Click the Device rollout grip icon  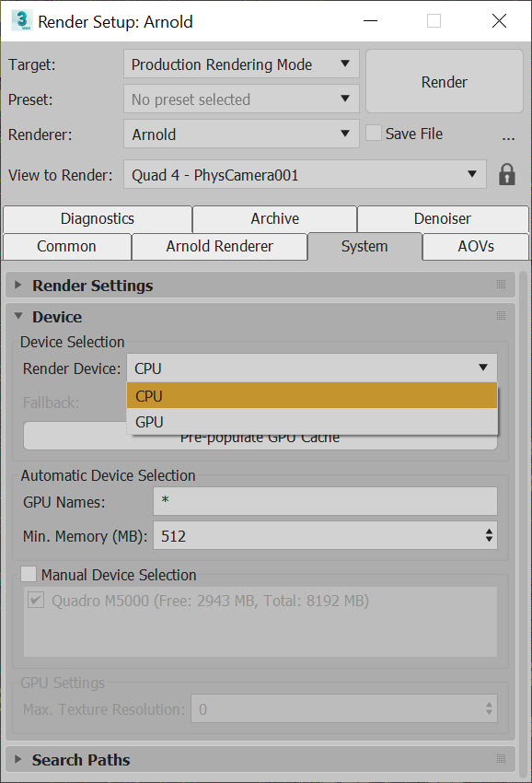(x=501, y=316)
